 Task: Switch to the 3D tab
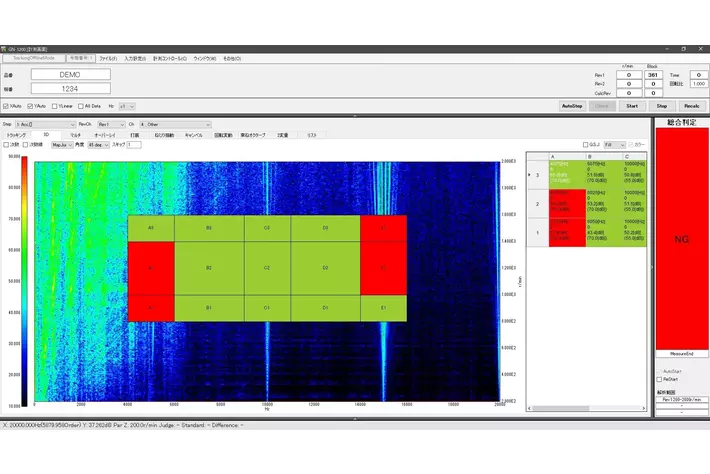tap(45, 134)
